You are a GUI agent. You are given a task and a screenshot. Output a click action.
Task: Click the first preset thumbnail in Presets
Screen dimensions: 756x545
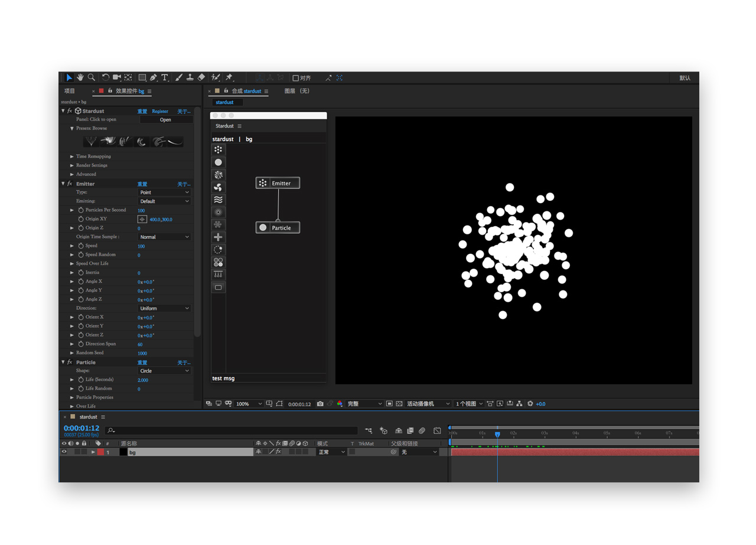tap(91, 142)
